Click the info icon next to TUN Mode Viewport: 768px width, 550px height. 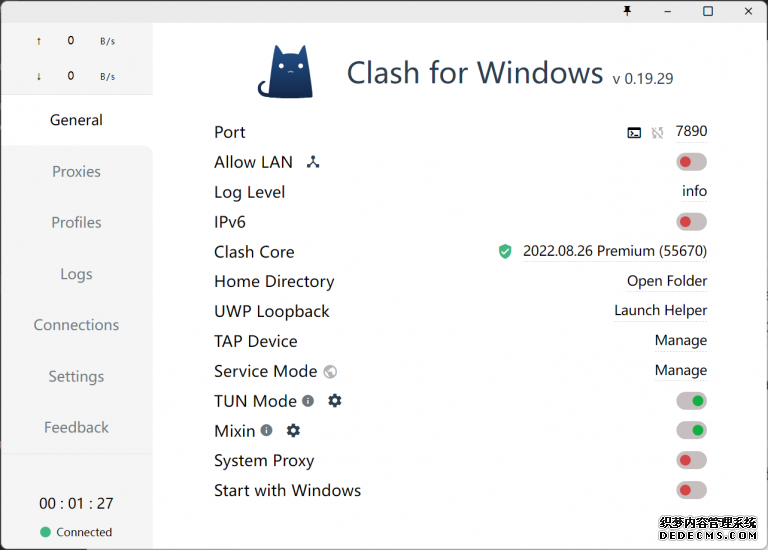click(x=308, y=401)
